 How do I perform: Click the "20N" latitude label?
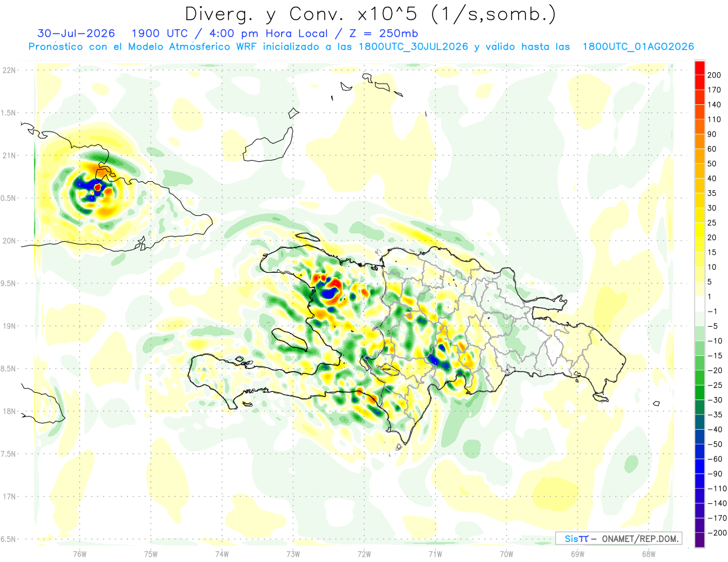(10, 241)
